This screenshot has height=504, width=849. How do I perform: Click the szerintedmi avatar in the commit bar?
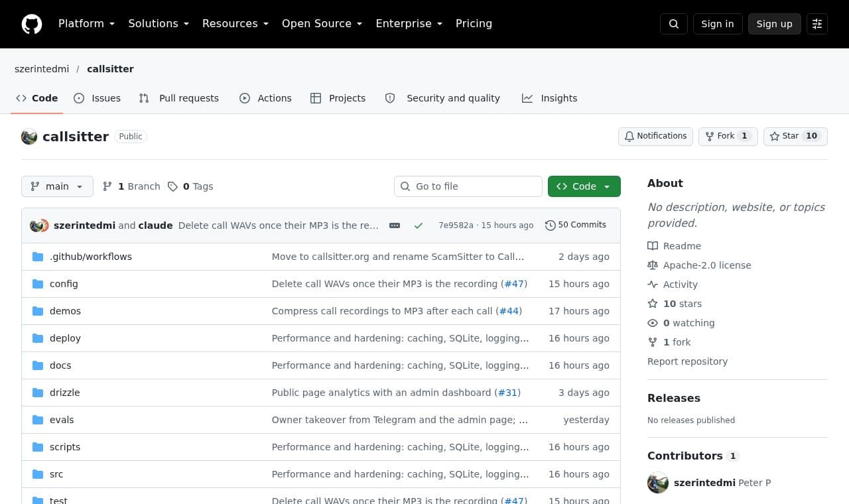click(x=36, y=225)
